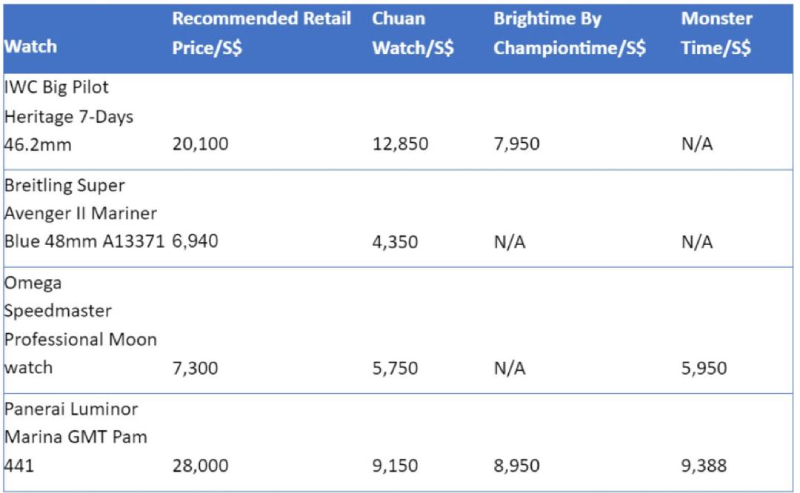The height and width of the screenshot is (493, 800).
Task: Click the 6,940 retail price cell
Action: (195, 241)
